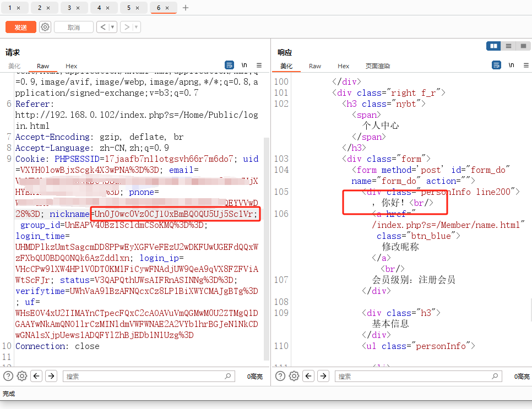Close Repeater tab 2
The image size is (532, 409).
[x=48, y=8]
